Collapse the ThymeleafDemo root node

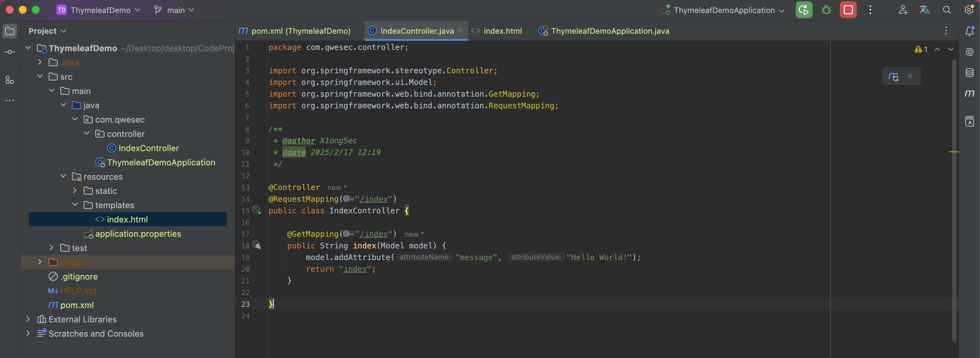click(x=28, y=48)
